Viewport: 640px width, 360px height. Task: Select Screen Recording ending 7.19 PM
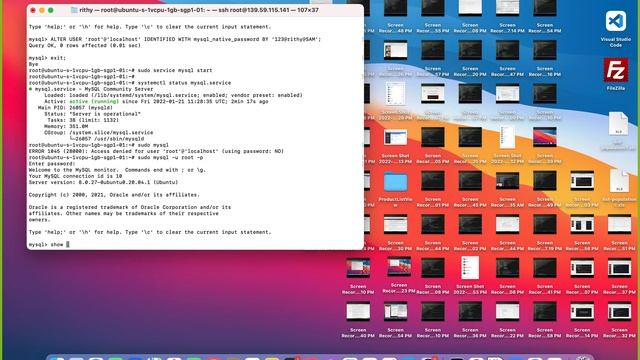pos(544,225)
